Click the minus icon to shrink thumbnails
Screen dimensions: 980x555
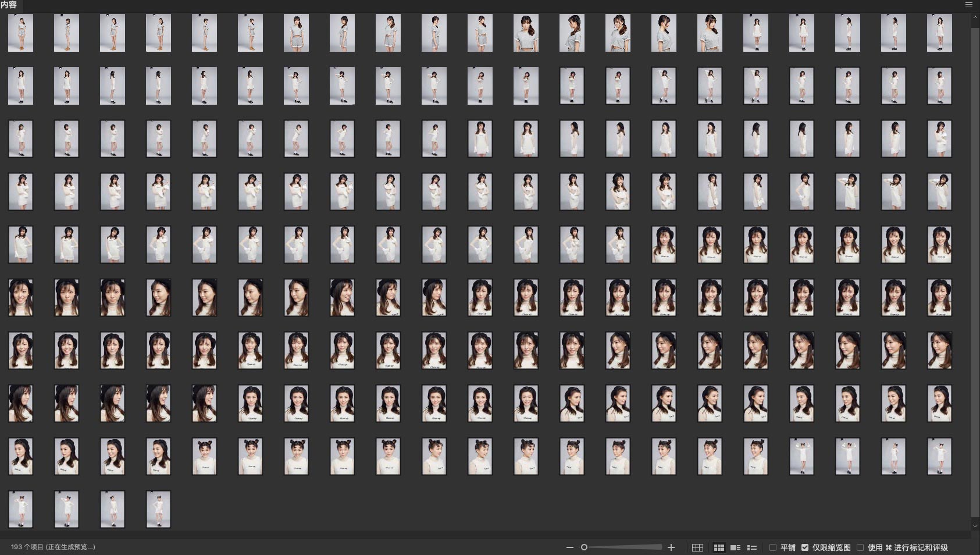click(x=569, y=547)
